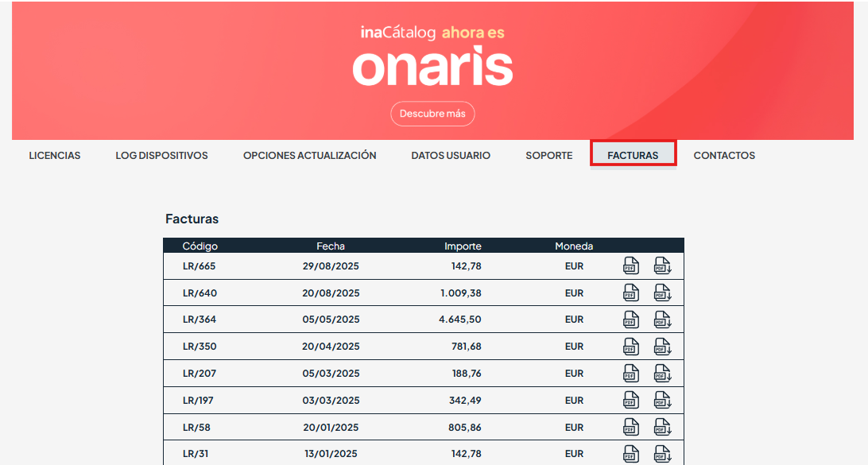
Task: Download PDF for invoice LR/364
Action: click(x=663, y=320)
